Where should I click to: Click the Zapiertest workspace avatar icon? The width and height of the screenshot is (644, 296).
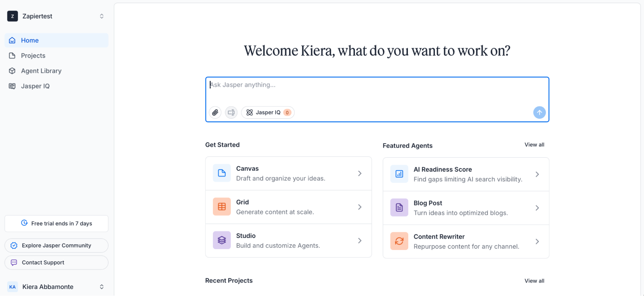[x=13, y=16]
